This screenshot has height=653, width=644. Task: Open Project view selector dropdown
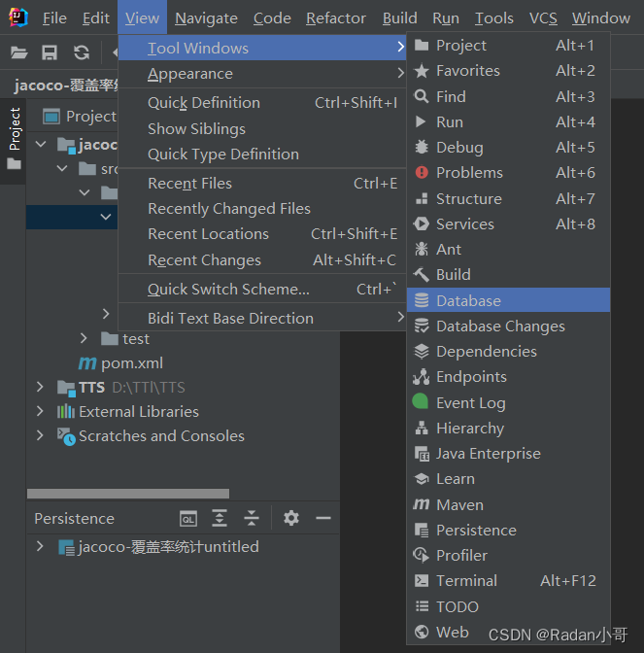pyautogui.click(x=79, y=117)
